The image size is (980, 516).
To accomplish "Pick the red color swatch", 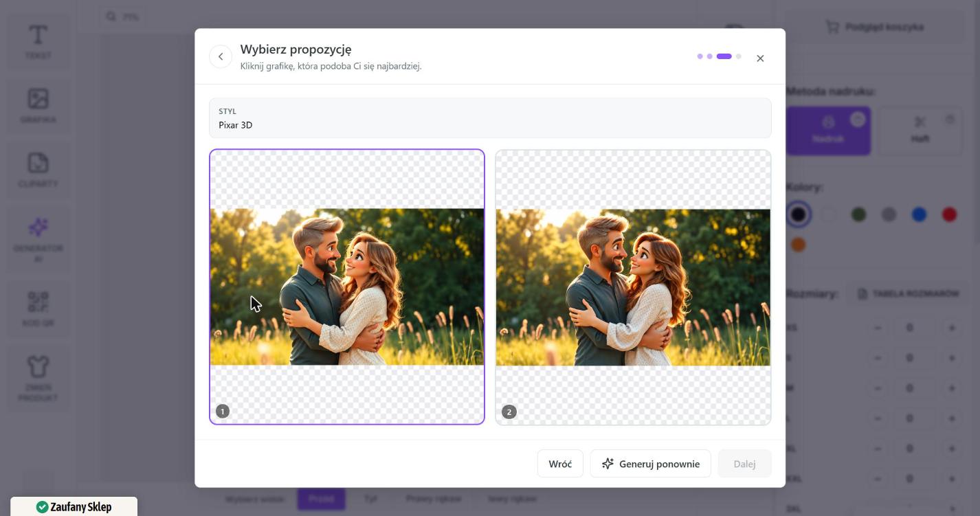I will (949, 215).
